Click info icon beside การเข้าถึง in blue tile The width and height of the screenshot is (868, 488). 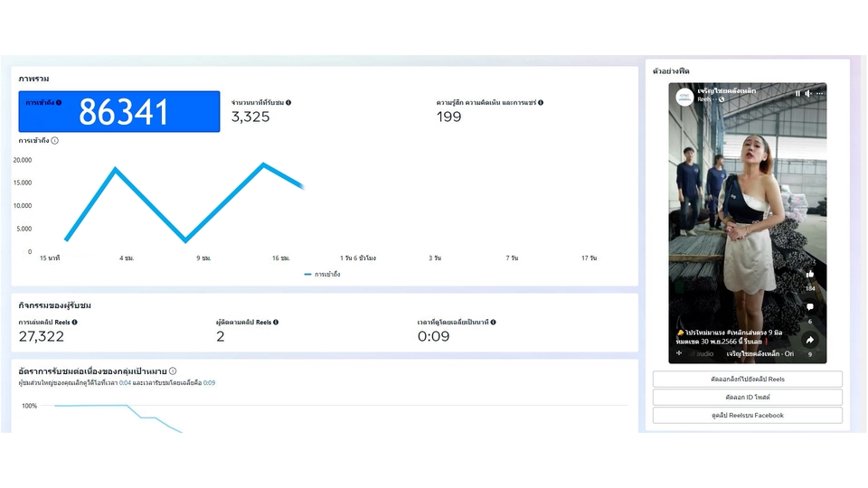point(59,102)
